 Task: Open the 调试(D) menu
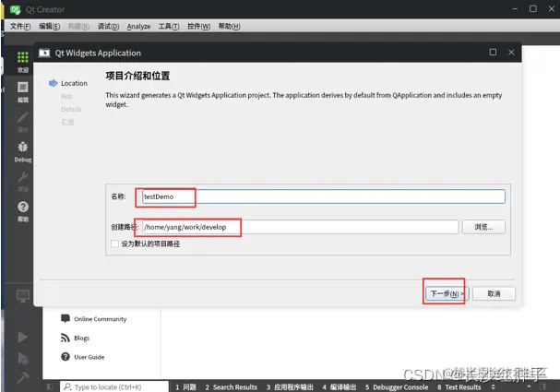[108, 27]
